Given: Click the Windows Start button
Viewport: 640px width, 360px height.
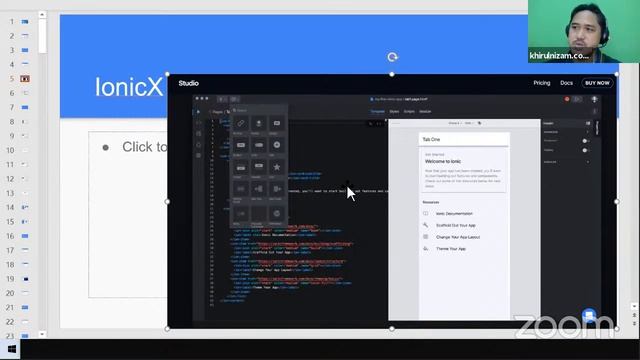Looking at the screenshot, I should [11, 349].
